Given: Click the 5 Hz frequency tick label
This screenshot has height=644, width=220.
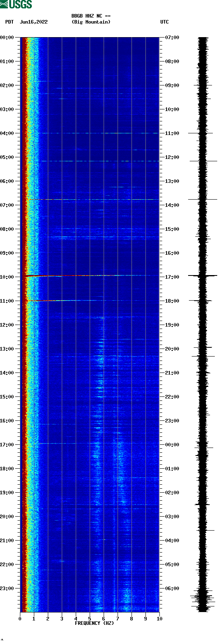Looking at the screenshot, I should 90,619.
